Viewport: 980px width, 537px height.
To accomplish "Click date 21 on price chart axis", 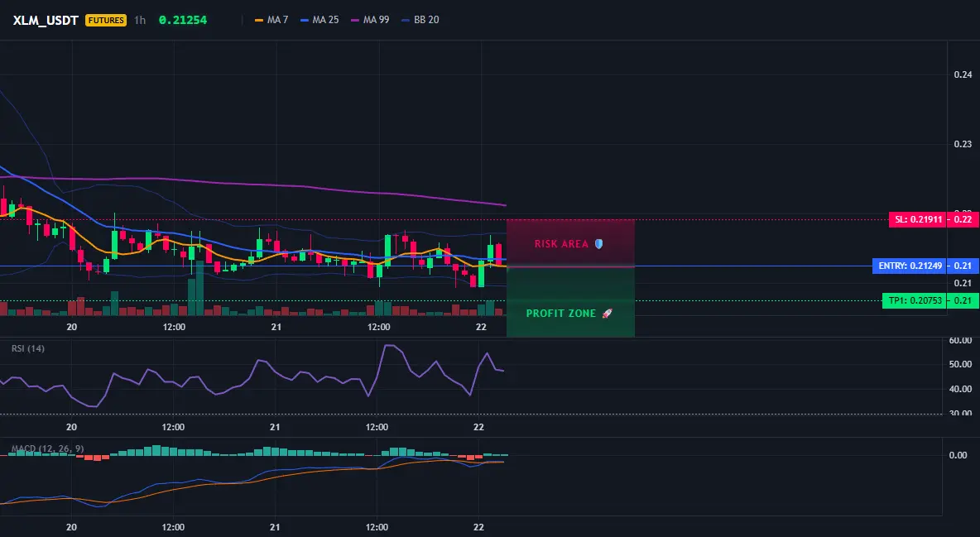I will (276, 327).
